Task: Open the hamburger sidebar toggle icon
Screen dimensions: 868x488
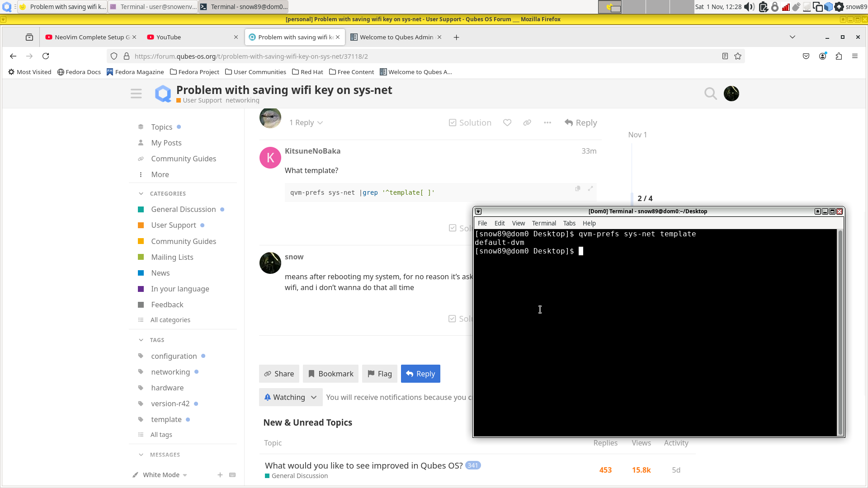Action: [x=136, y=94]
